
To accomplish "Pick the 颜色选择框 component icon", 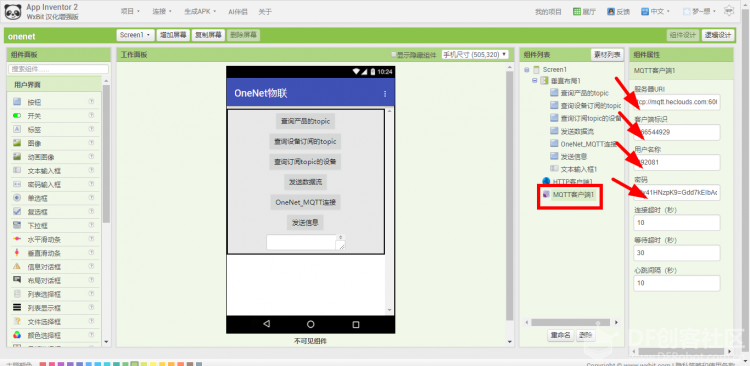I will coord(17,334).
